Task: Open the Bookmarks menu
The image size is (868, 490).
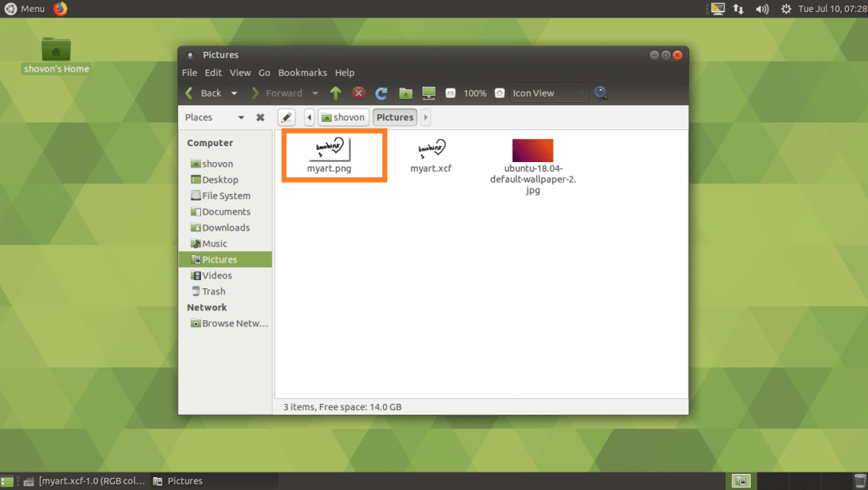Action: pyautogui.click(x=302, y=72)
